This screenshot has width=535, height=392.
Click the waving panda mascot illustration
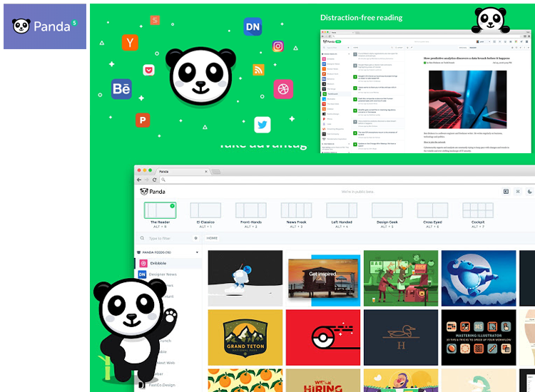pyautogui.click(x=135, y=330)
